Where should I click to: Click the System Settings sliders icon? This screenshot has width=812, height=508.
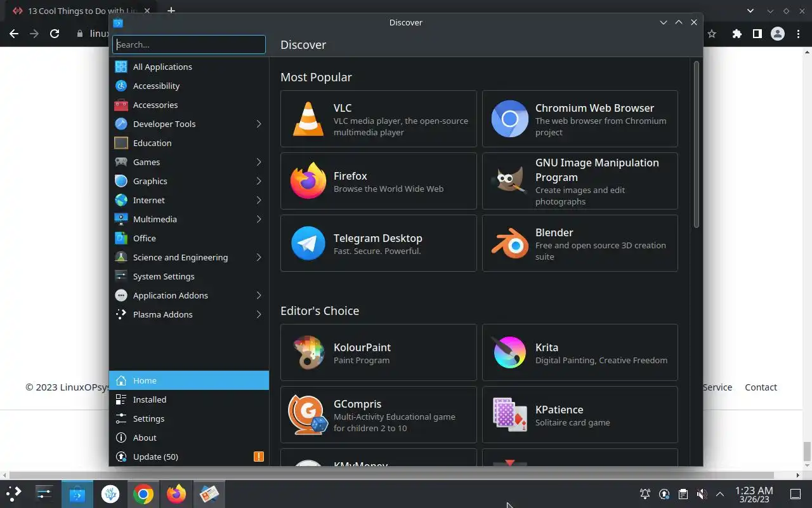tap(121, 276)
